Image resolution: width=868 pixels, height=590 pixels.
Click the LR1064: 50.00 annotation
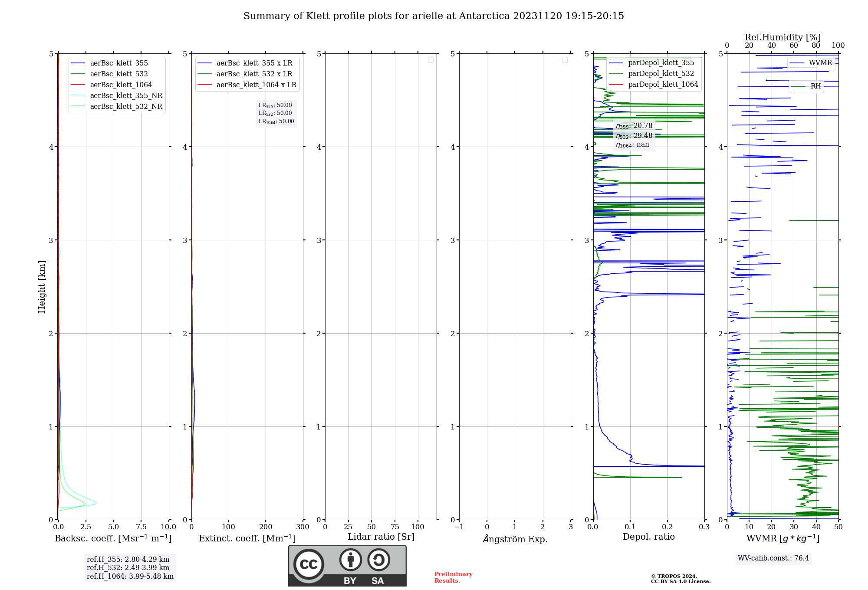click(x=276, y=121)
